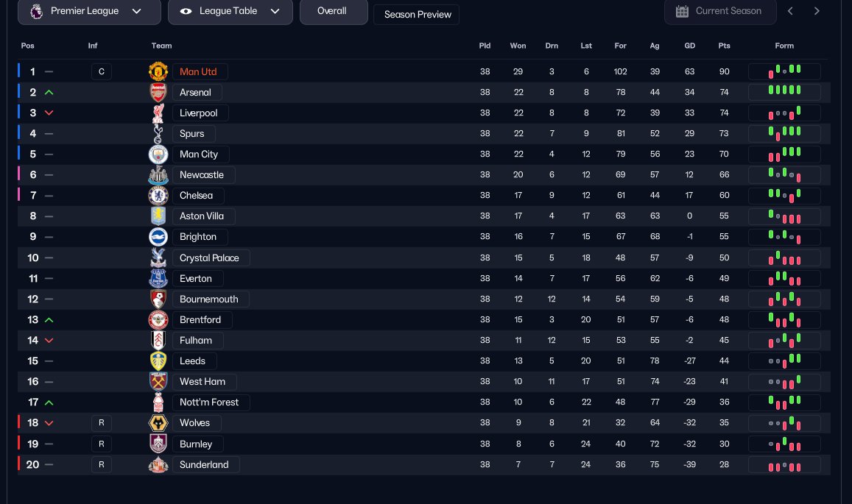Click the C info badge for Man Utd
Viewport: 852px width, 504px height.
coord(101,71)
